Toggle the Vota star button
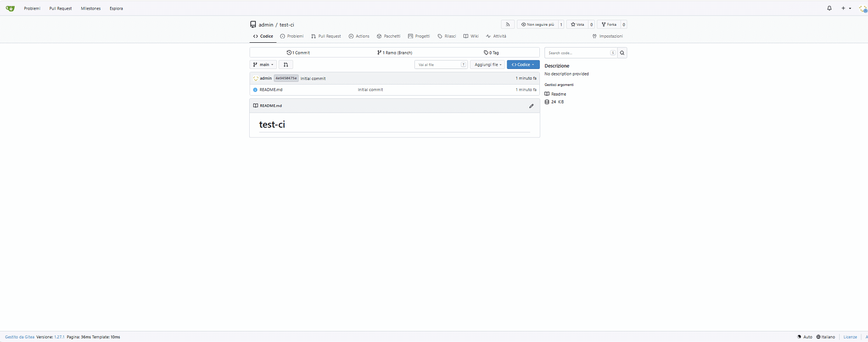Screen dimensions: 868x342 pyautogui.click(x=577, y=24)
